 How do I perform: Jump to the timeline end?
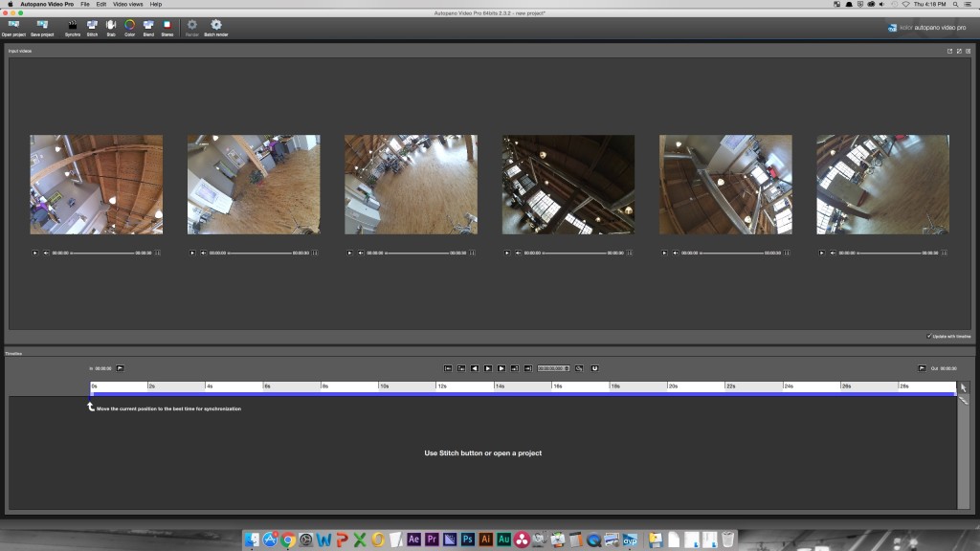click(528, 368)
